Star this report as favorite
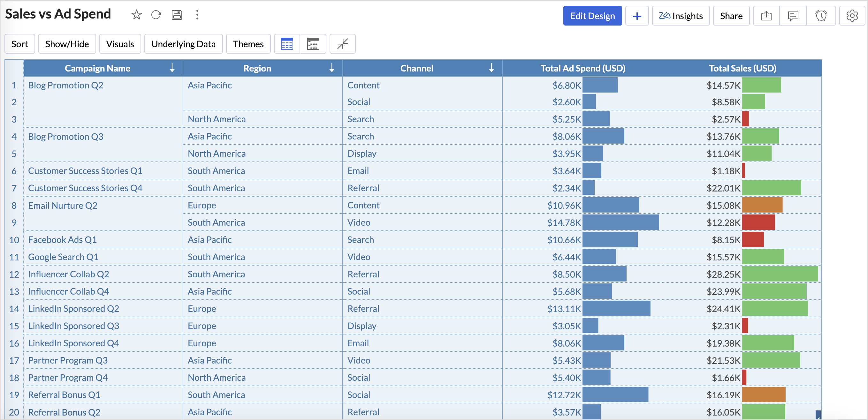 point(136,15)
